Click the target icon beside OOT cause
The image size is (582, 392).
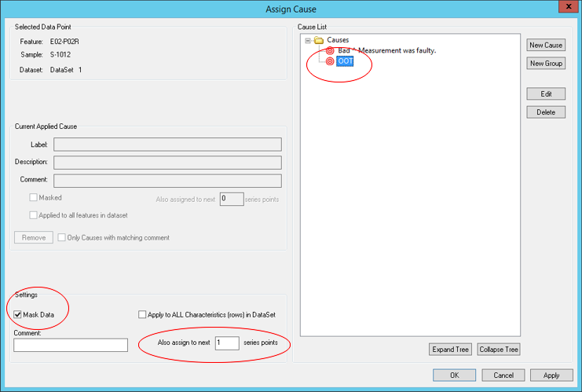330,61
